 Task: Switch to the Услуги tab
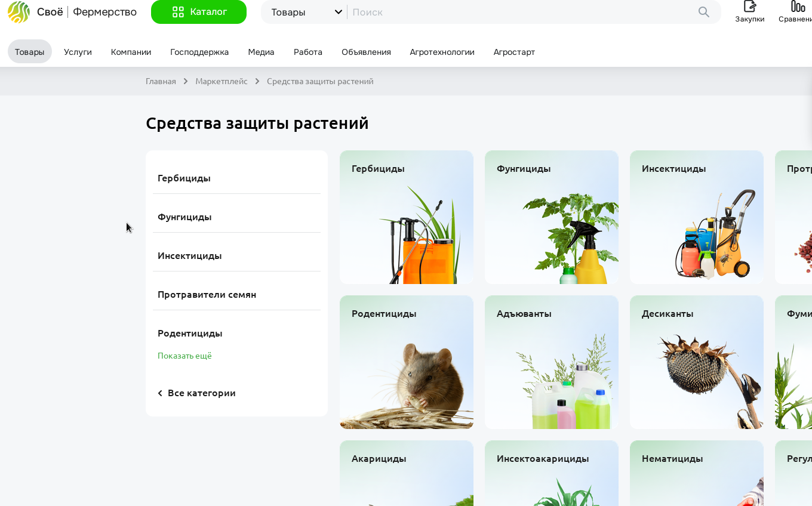coord(78,52)
